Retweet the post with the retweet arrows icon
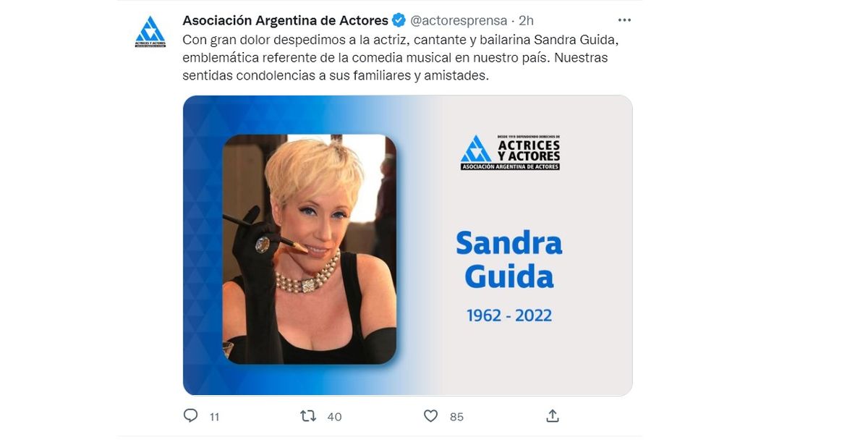868x445 pixels. pos(309,416)
